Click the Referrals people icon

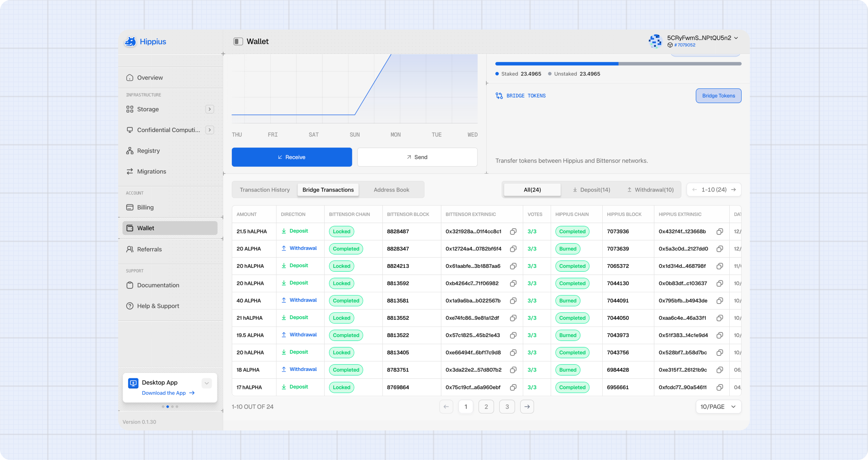(130, 249)
